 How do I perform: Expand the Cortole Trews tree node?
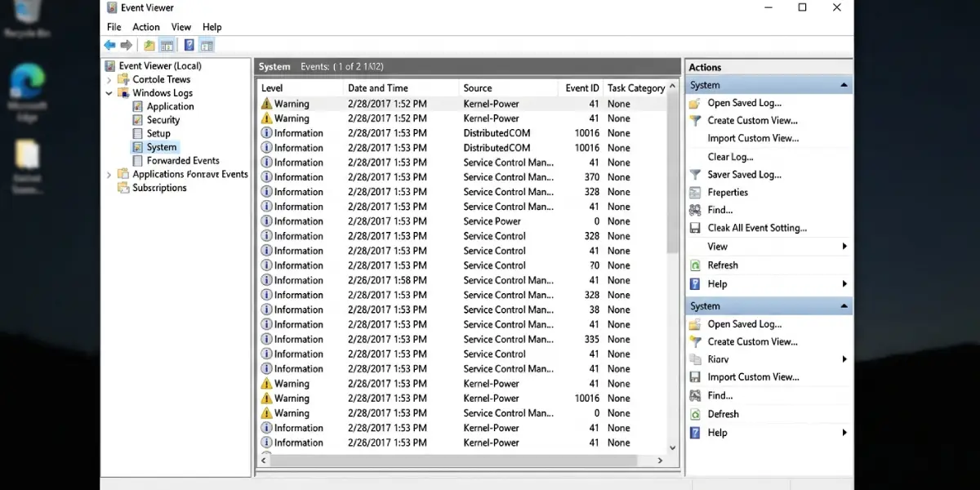[109, 80]
